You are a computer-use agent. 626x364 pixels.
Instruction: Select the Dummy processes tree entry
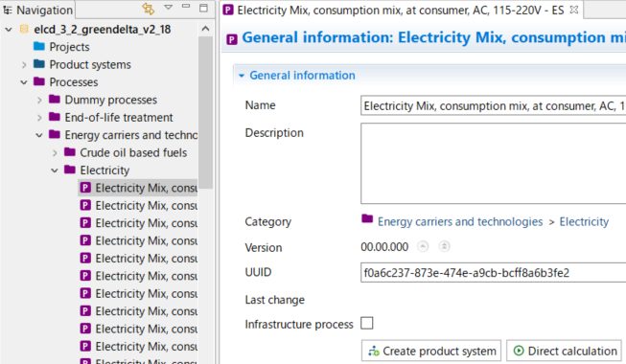110,100
